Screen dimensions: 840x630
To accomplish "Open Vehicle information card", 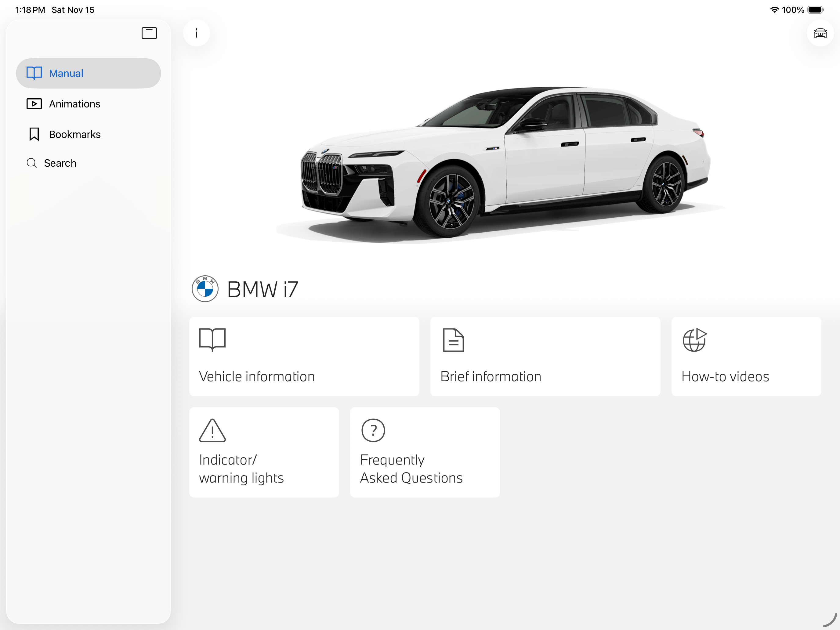I will (x=304, y=356).
